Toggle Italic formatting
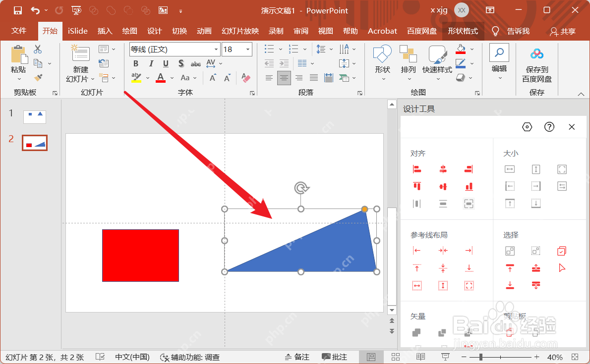 click(151, 63)
